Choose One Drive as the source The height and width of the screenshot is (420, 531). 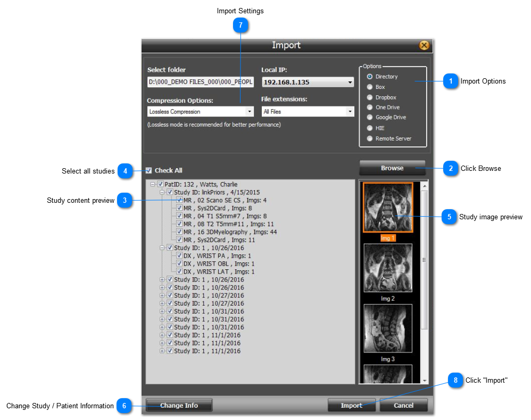[370, 107]
